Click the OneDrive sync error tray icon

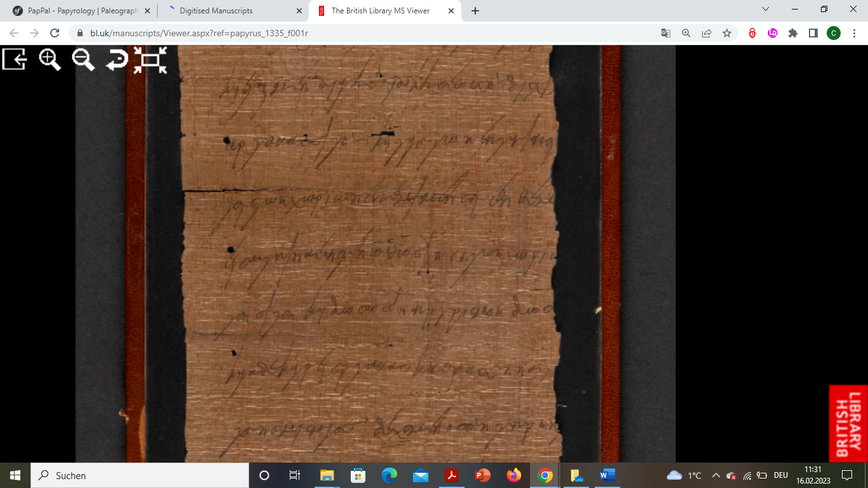(x=731, y=475)
